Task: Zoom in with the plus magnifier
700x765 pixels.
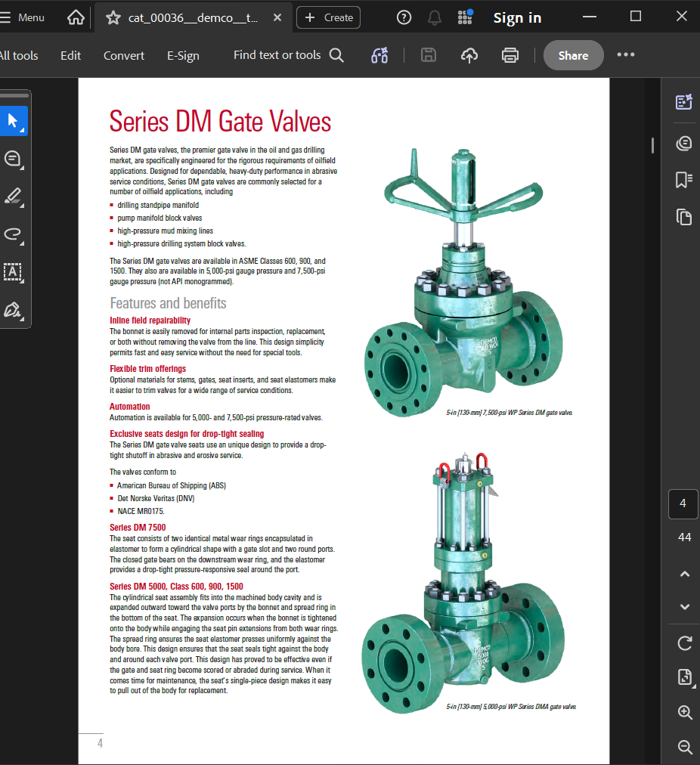Action: pos(685,712)
